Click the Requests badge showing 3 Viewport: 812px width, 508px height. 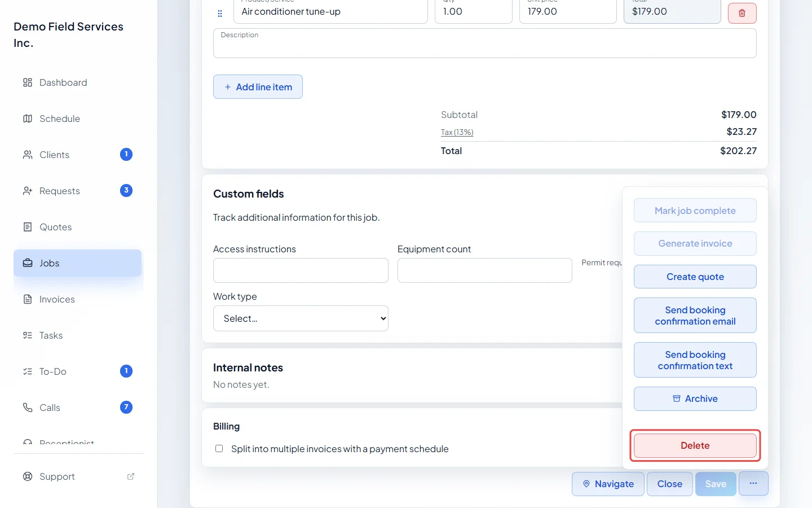point(126,190)
